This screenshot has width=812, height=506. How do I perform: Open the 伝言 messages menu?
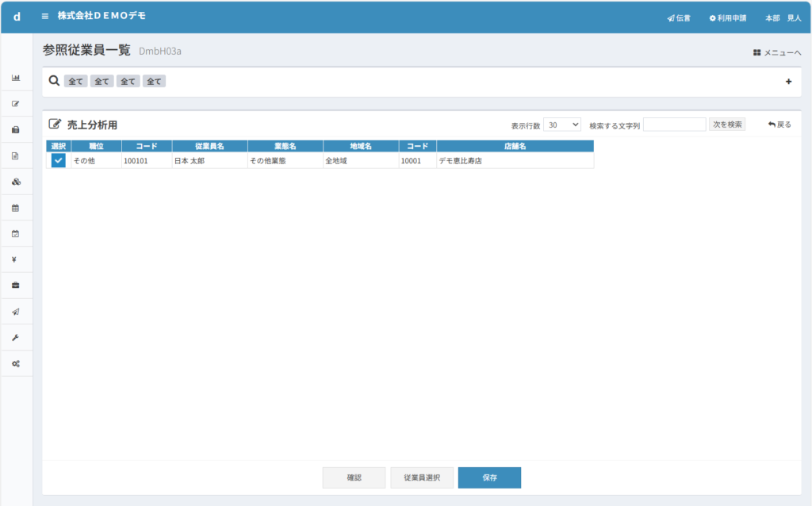click(679, 17)
